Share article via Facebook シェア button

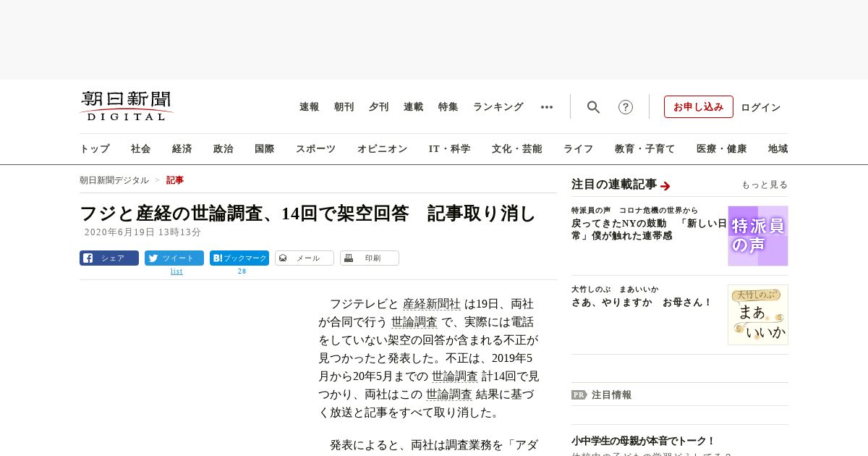pyautogui.click(x=109, y=258)
